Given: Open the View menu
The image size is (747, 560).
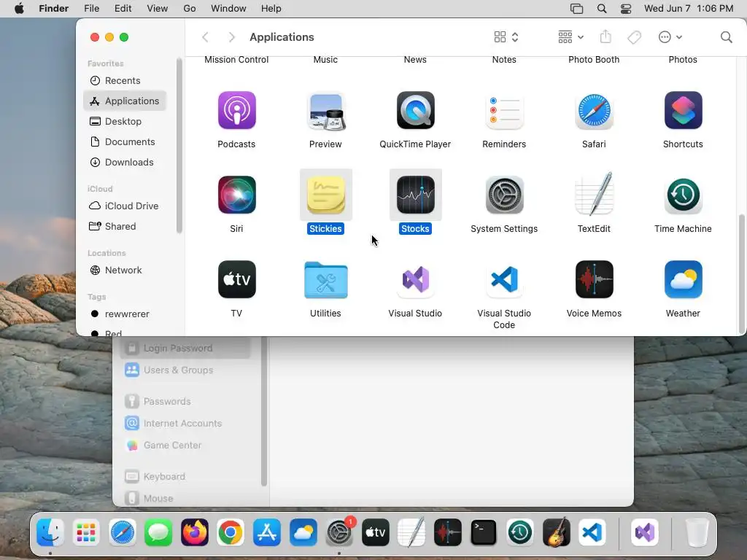Looking at the screenshot, I should [158, 9].
